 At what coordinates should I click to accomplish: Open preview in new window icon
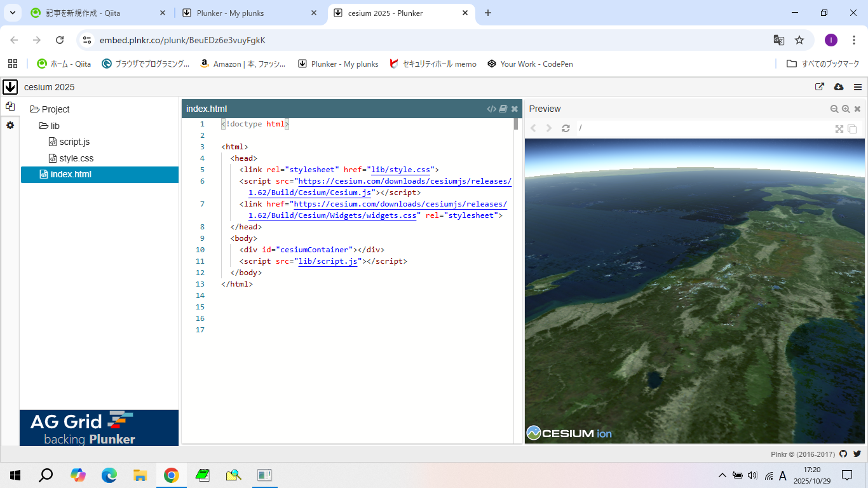pyautogui.click(x=852, y=129)
